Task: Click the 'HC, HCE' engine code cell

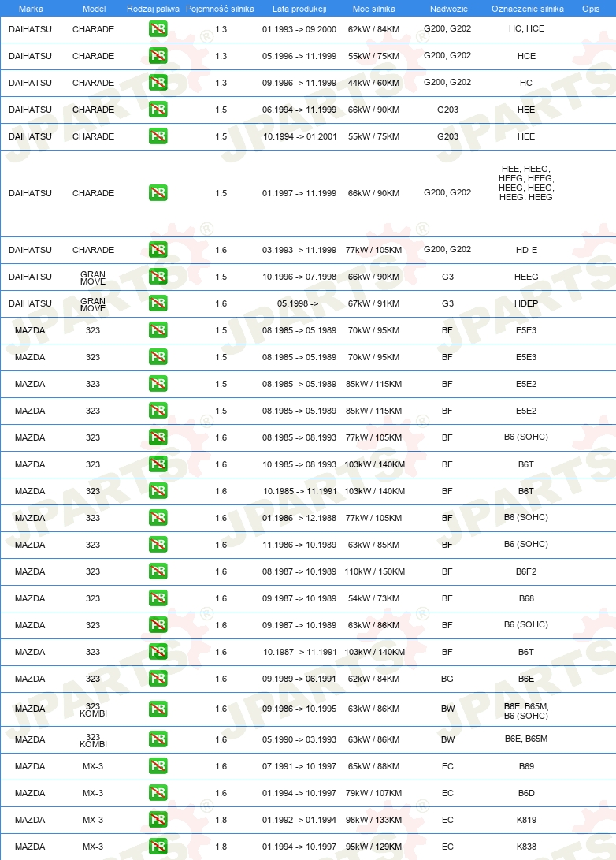Action: 526,28
